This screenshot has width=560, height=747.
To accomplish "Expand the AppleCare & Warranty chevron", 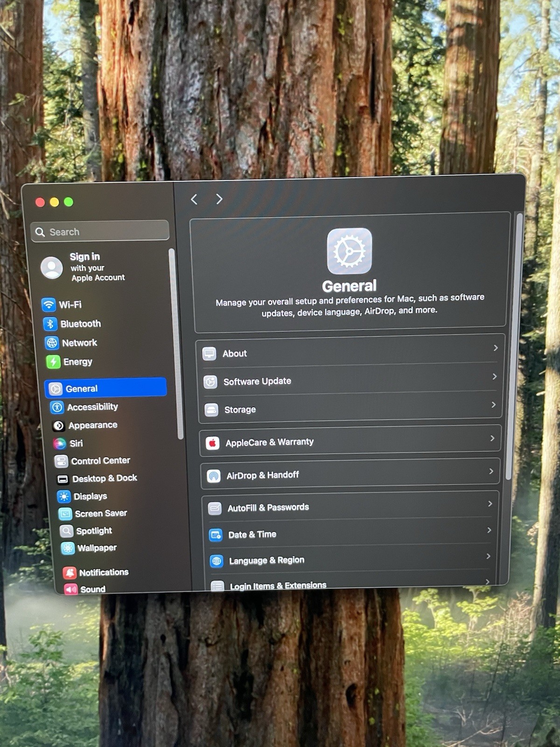I will (492, 438).
